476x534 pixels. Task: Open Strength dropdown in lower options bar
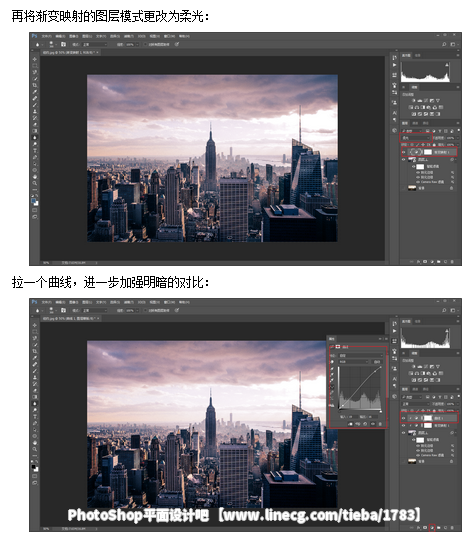[137, 310]
